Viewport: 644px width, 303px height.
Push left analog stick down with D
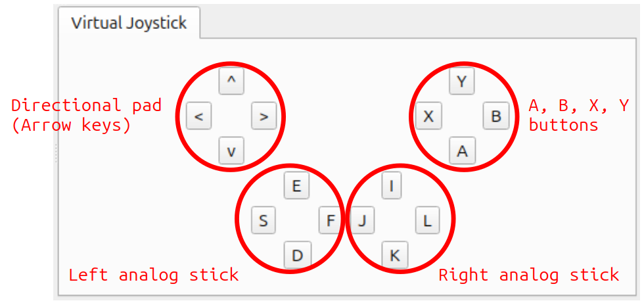(x=296, y=255)
